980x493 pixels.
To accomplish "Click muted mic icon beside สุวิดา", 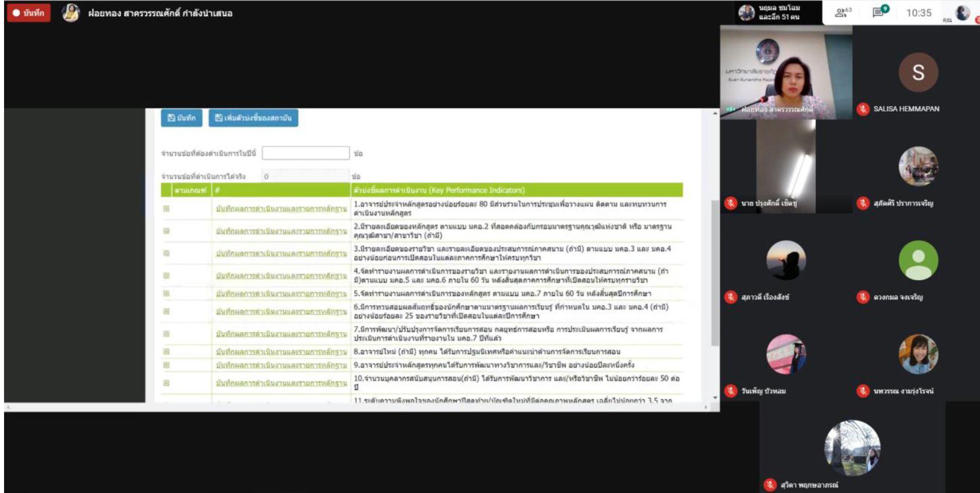I will click(x=770, y=485).
